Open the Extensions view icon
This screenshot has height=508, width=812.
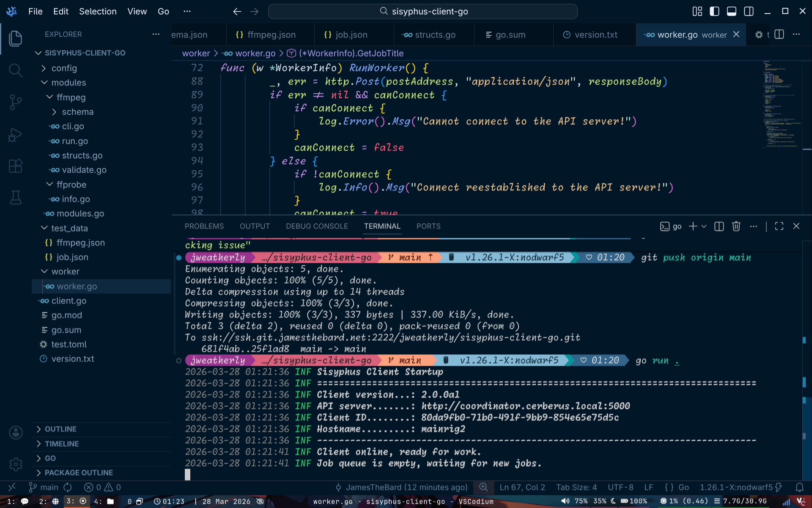(x=16, y=166)
